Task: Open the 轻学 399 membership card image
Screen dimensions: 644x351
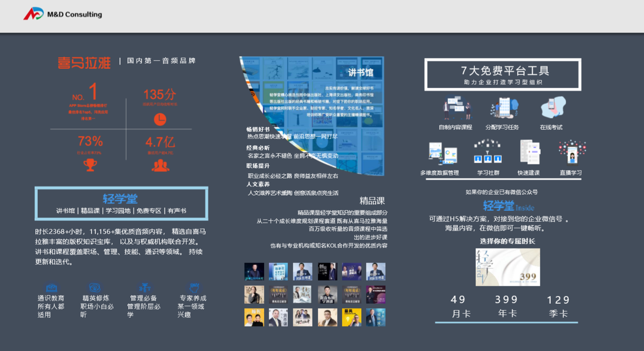Action: [x=508, y=267]
